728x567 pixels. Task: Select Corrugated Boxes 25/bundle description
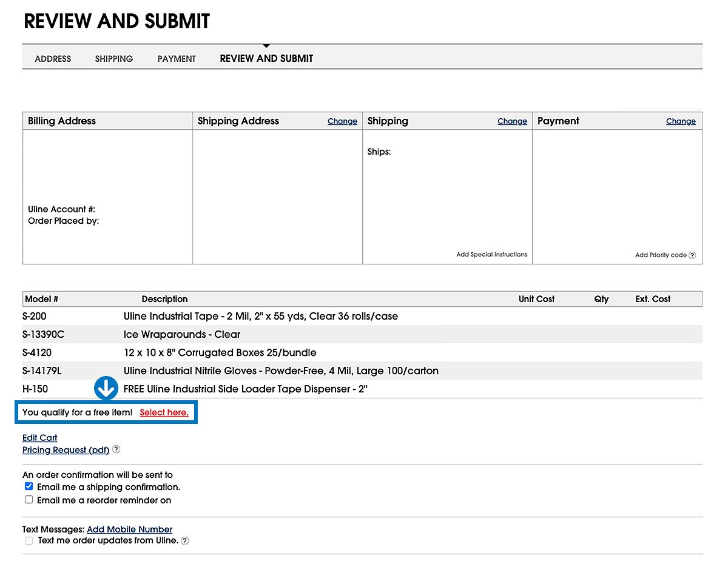[220, 353]
